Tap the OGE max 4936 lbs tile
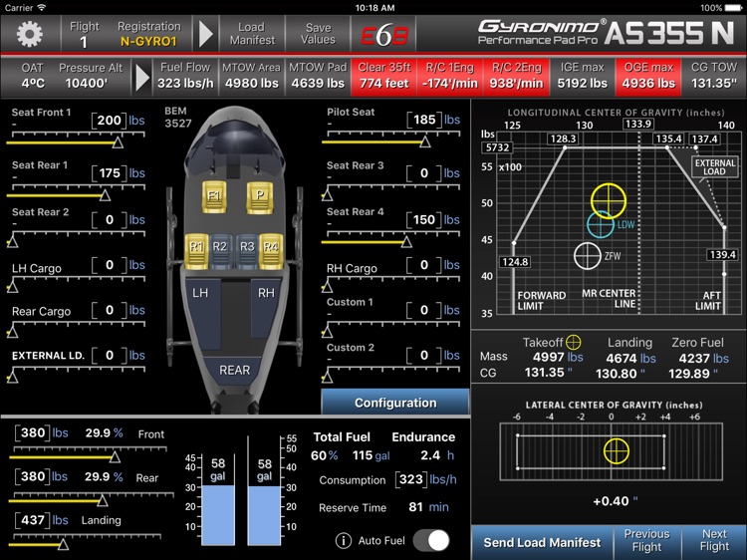 [648, 77]
